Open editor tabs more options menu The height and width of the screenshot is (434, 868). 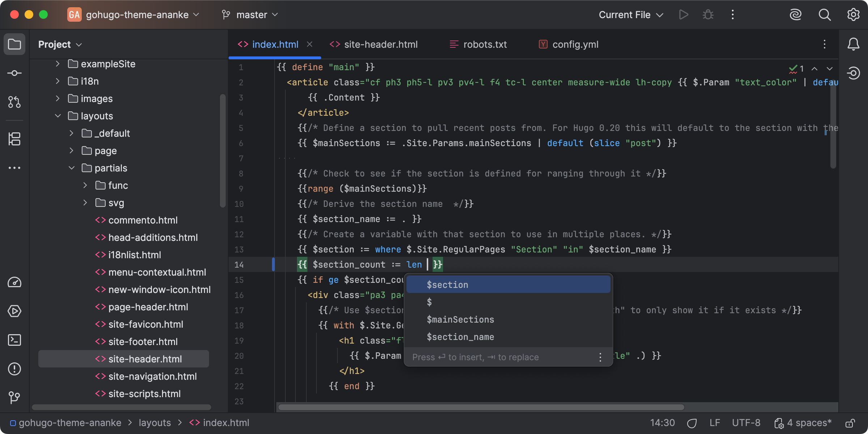(x=825, y=44)
